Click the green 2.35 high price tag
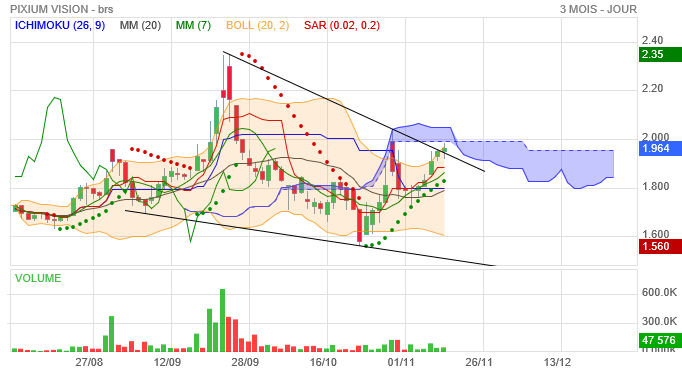Viewport: 682px width, 372px height. (660, 54)
